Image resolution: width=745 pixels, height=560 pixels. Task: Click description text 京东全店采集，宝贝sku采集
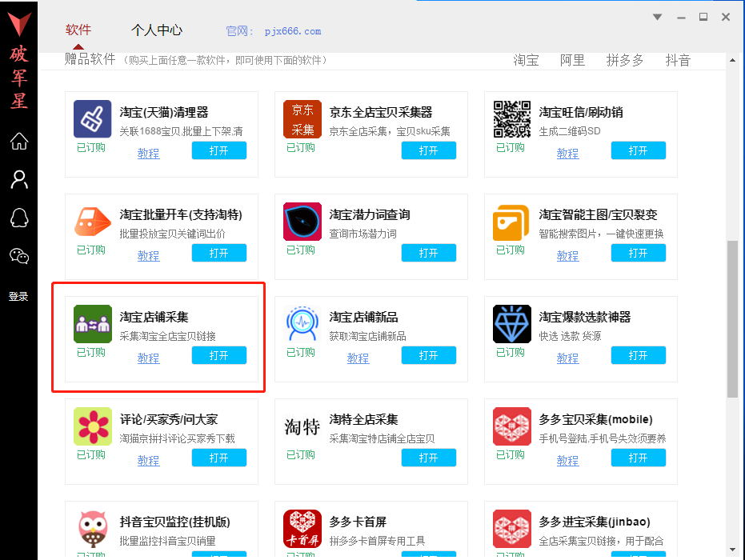(x=390, y=131)
